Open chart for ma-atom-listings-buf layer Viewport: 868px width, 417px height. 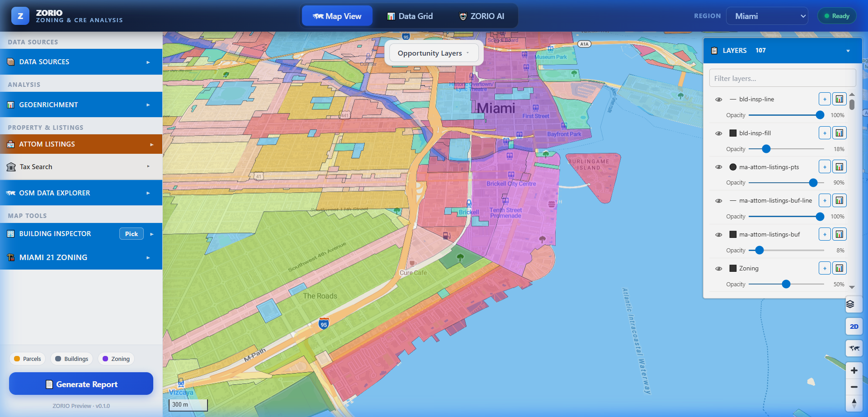tap(840, 234)
